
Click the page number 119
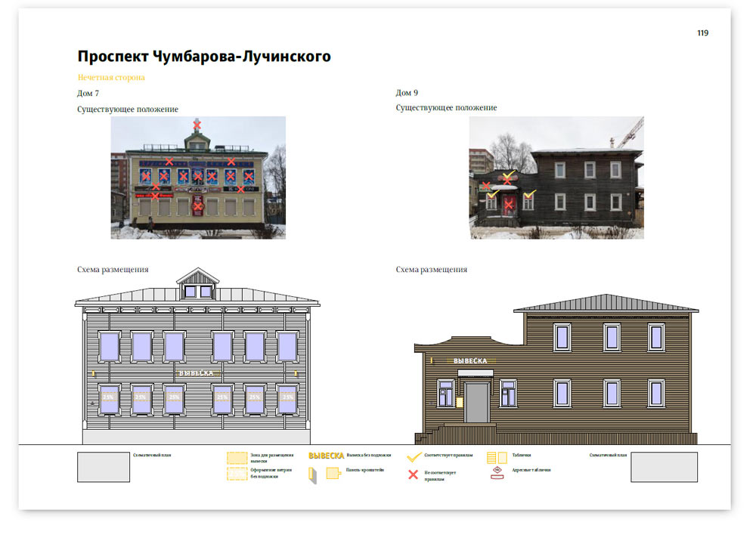tap(702, 33)
